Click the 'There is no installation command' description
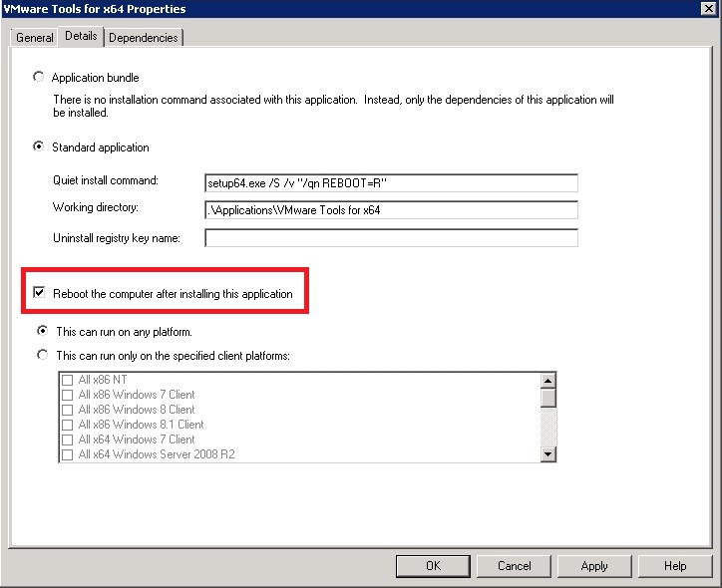This screenshot has height=588, width=722. (x=333, y=106)
